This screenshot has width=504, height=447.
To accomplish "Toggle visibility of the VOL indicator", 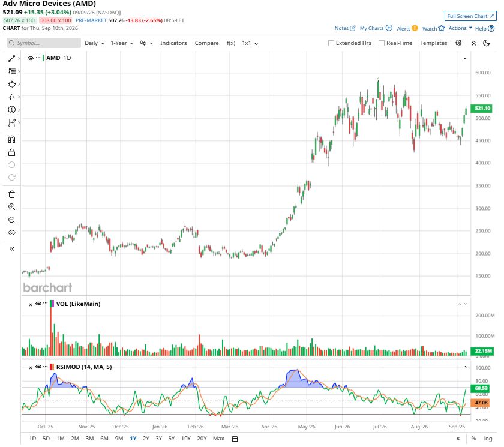I will click(38, 304).
